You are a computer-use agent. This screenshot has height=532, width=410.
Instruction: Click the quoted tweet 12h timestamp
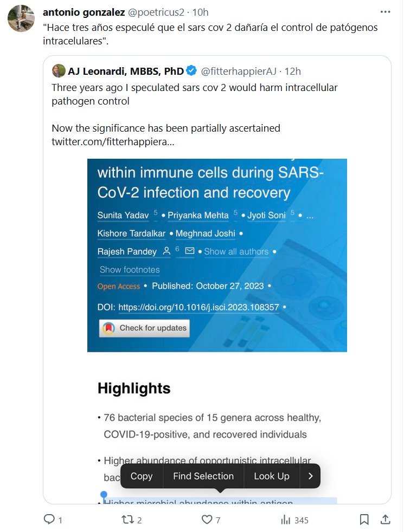pyautogui.click(x=293, y=71)
